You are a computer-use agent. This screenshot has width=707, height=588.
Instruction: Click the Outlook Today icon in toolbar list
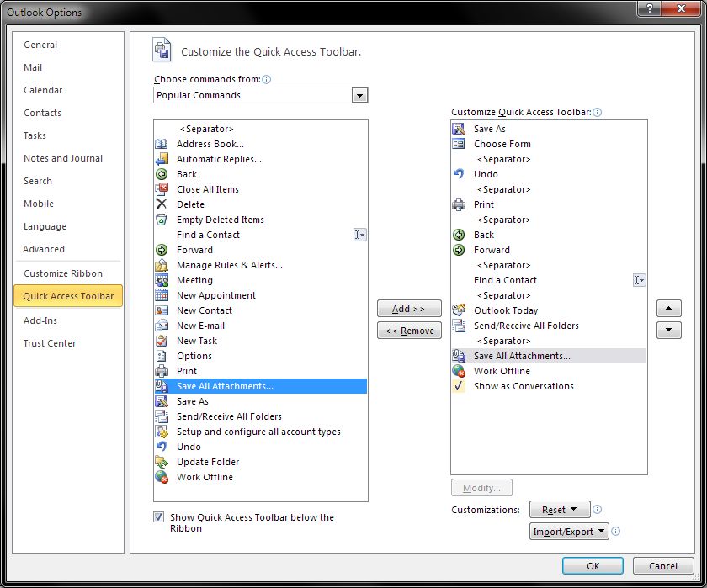[x=459, y=310]
